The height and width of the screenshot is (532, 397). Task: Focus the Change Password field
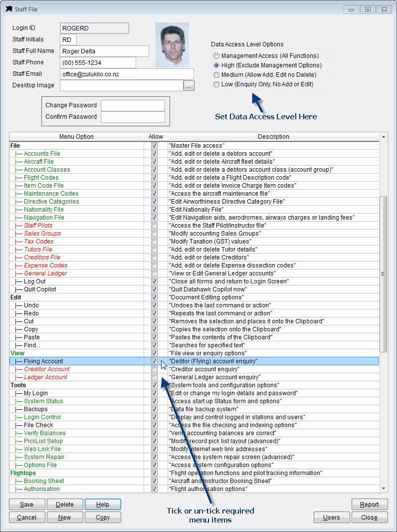pos(133,105)
